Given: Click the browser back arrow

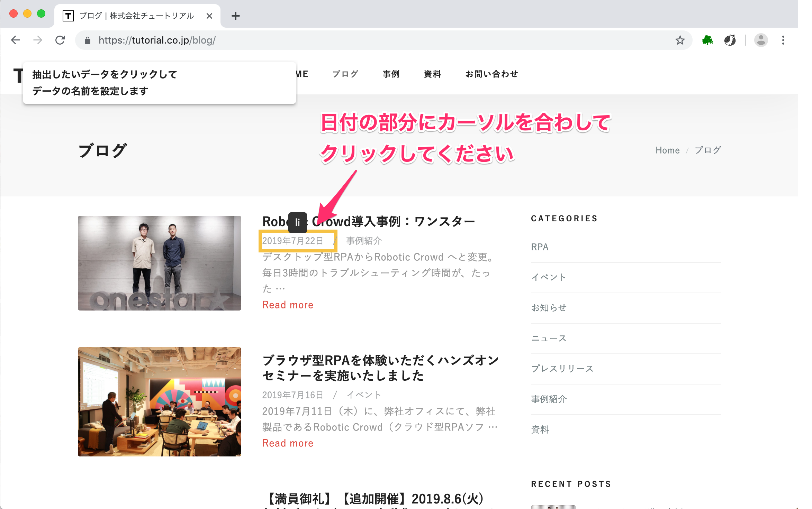Looking at the screenshot, I should pyautogui.click(x=16, y=40).
